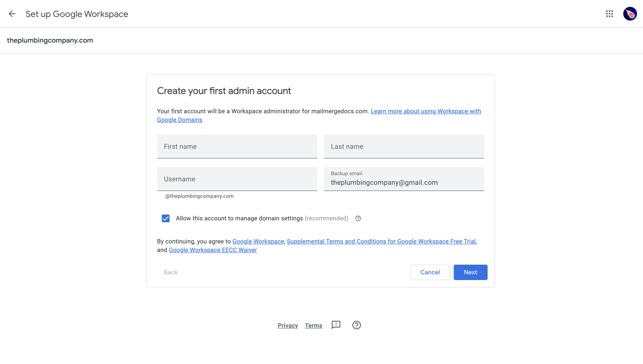Click the Set up Google Workspace title
Image resolution: width=643 pixels, height=364 pixels.
[x=77, y=14]
